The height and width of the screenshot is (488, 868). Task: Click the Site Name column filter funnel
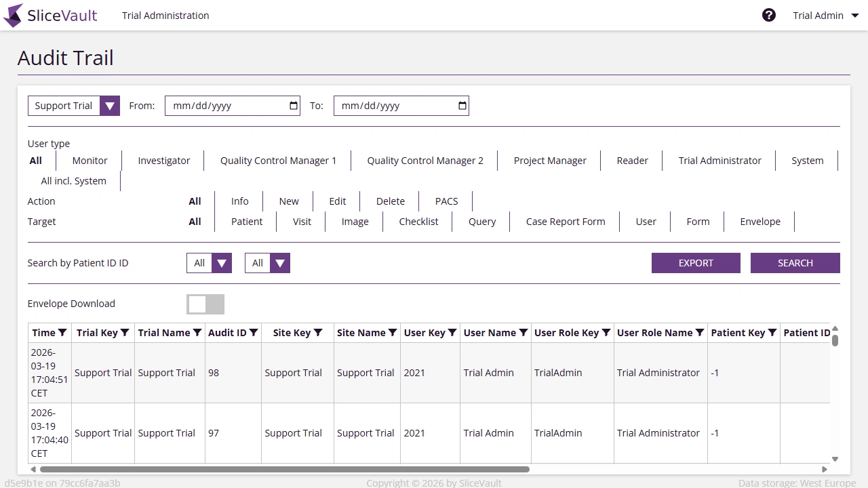tap(393, 332)
